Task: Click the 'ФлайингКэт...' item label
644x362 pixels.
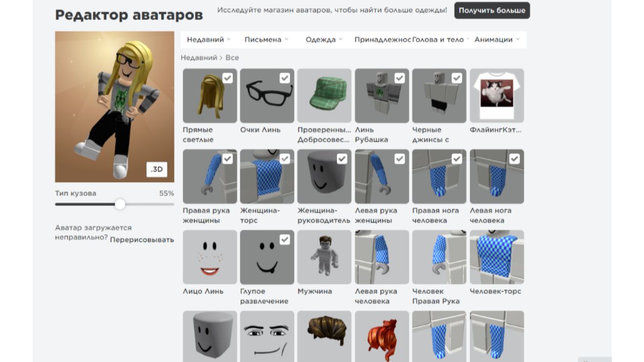Action: point(496,130)
